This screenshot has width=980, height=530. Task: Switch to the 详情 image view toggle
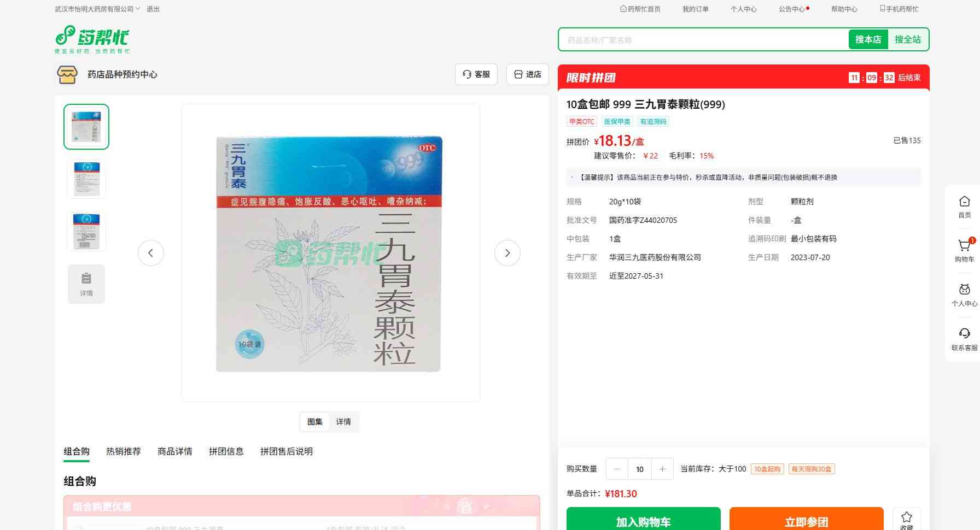click(343, 422)
